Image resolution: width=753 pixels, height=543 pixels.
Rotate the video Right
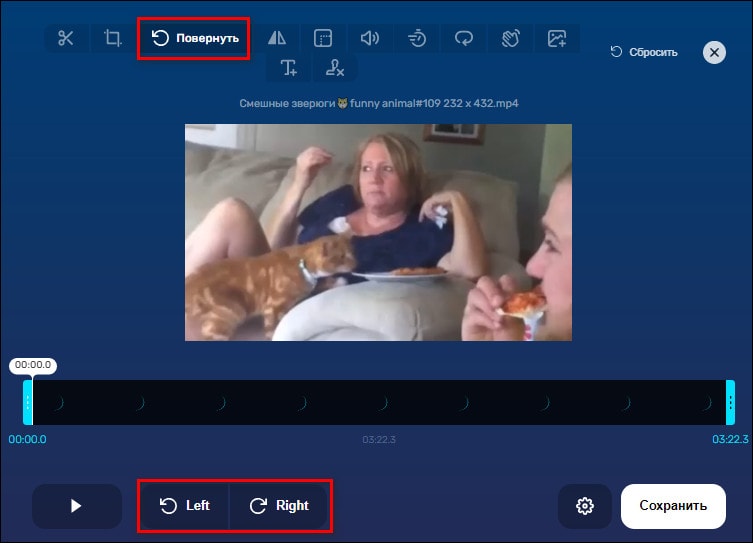click(279, 506)
